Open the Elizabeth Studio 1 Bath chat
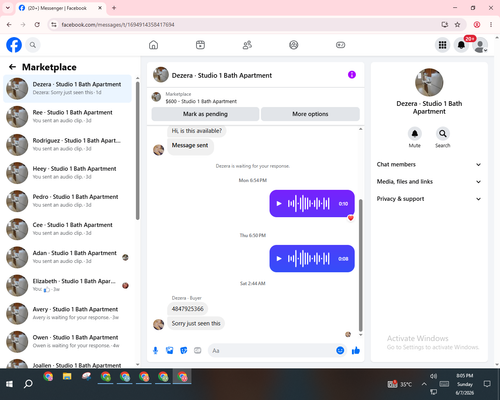 67,285
